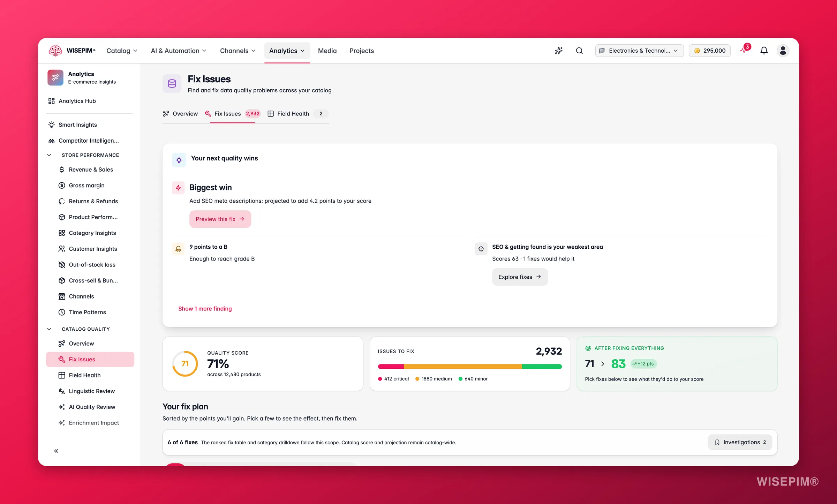Click the '6 of 6 fixes' scope text

[x=183, y=442]
